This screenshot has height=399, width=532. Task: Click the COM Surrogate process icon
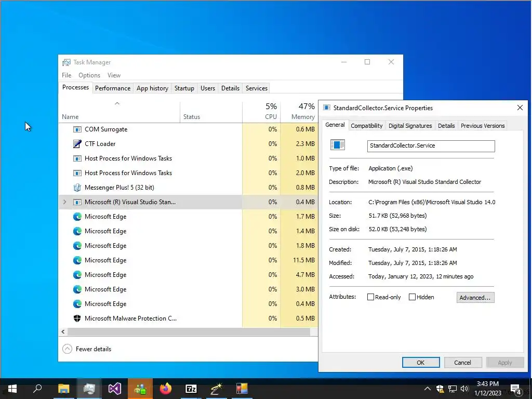coord(77,129)
